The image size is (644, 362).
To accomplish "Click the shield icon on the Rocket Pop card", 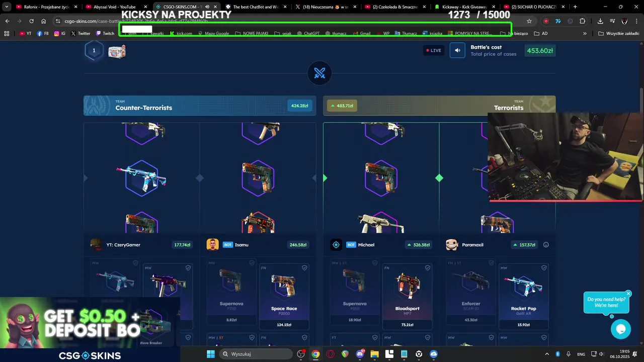I will pos(543,268).
